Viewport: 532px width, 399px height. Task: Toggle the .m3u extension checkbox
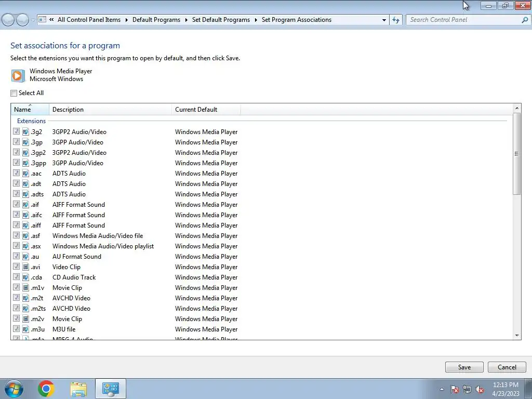(x=16, y=329)
